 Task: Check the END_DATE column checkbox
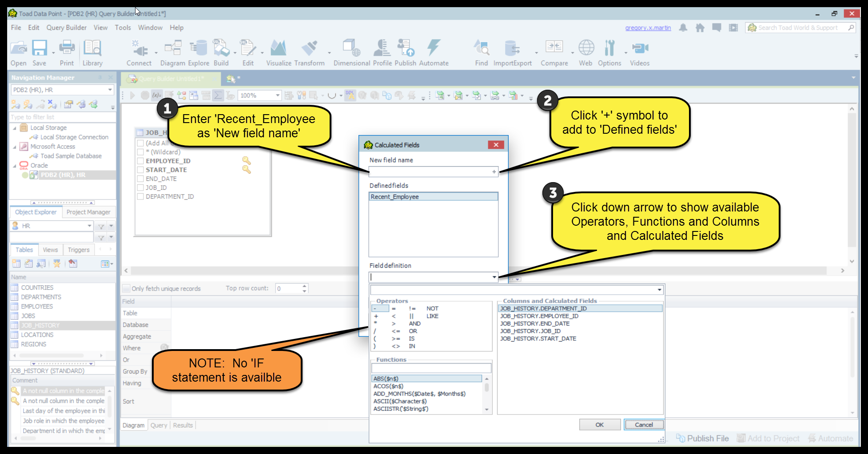[140, 179]
